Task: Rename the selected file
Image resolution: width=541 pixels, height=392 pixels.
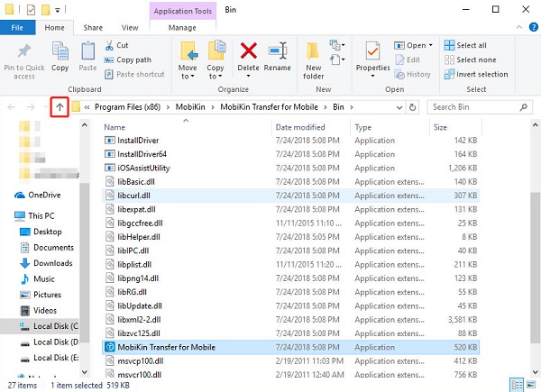Action: (278, 57)
